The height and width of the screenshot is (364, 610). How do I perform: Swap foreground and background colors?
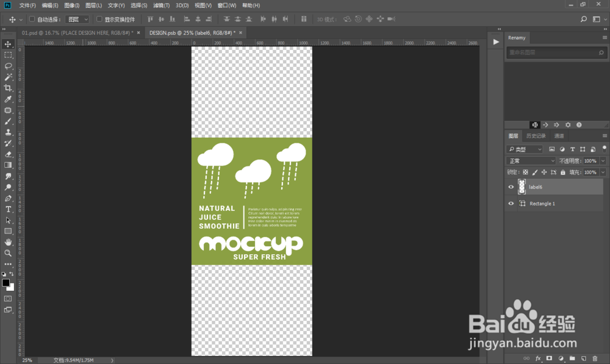tap(11, 274)
